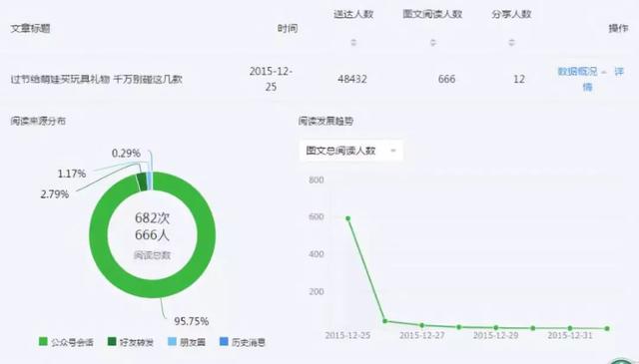The width and height of the screenshot is (639, 364).
Task: Toggle the 公众号会话 legend swatch
Action: (x=43, y=342)
